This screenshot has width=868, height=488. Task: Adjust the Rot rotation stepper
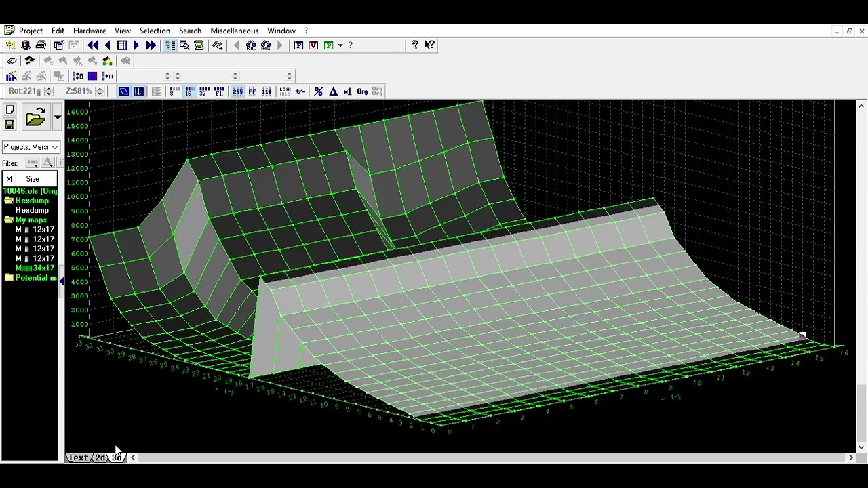click(48, 91)
